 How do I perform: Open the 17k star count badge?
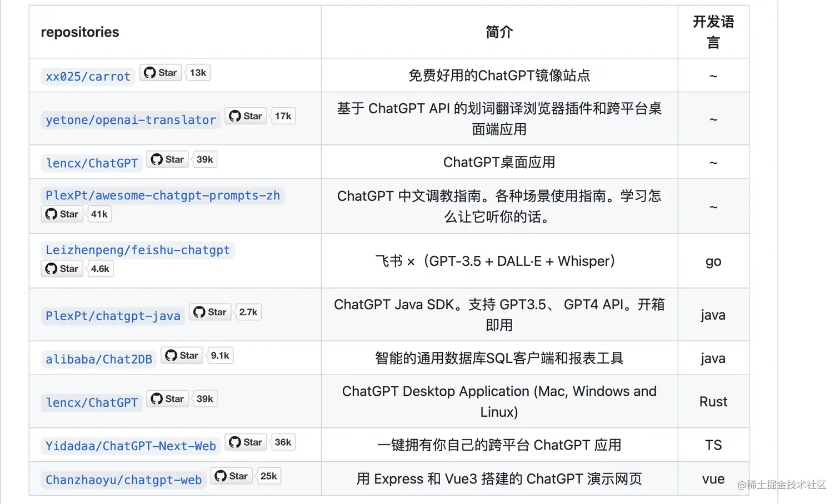tap(283, 116)
